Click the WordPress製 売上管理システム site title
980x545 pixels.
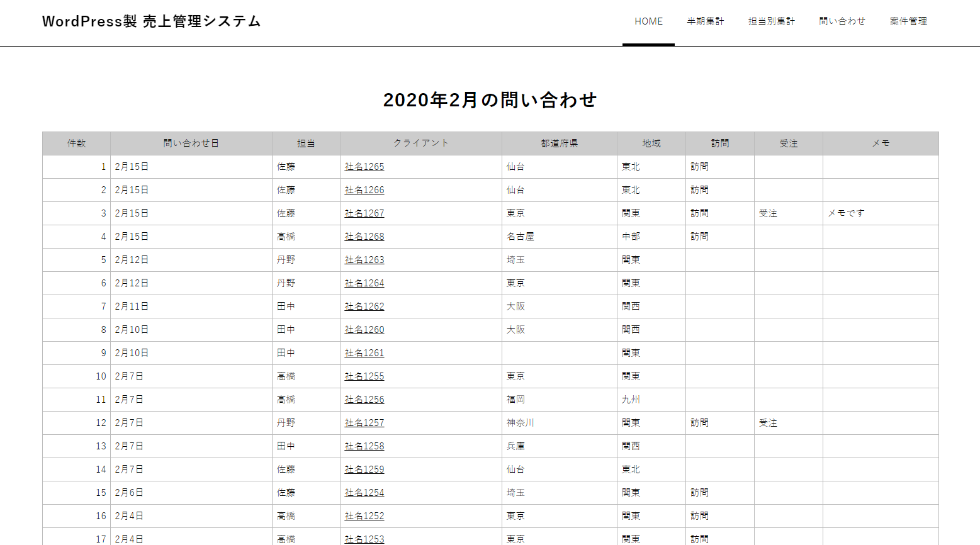click(151, 21)
